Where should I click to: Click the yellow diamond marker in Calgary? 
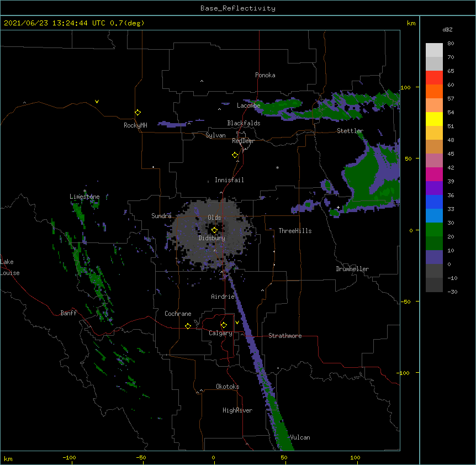pyautogui.click(x=224, y=325)
